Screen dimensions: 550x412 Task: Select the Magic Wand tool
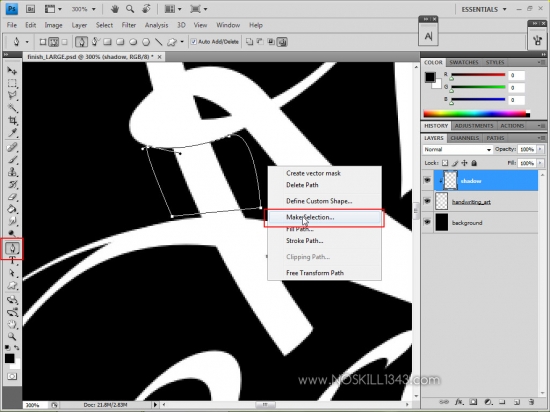(x=12, y=108)
